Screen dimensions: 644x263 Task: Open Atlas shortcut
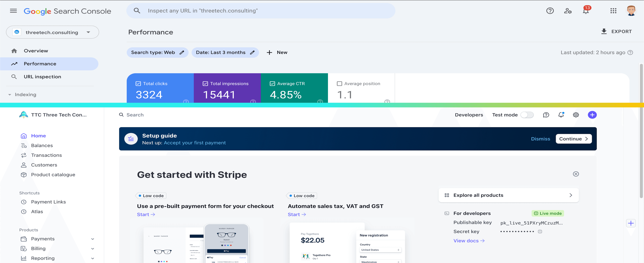(37, 212)
